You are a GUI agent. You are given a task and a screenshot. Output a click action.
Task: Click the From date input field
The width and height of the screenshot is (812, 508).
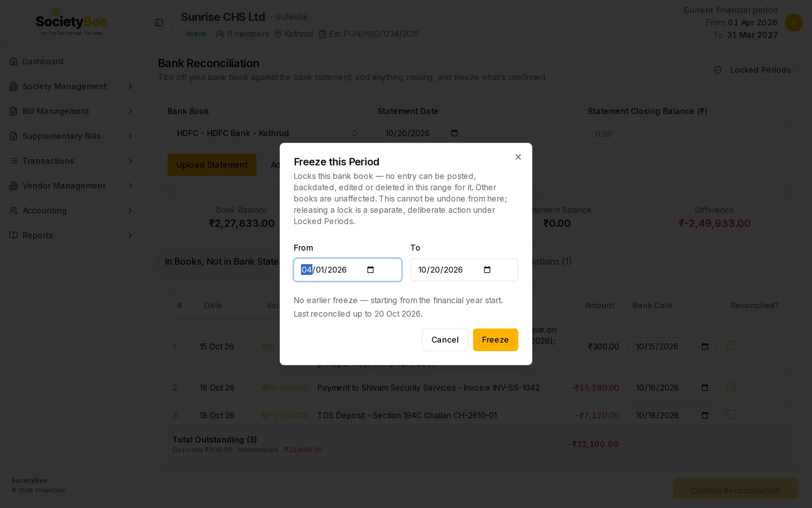[348, 270]
